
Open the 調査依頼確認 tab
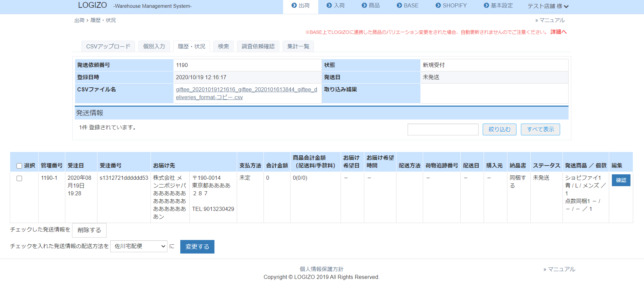(x=258, y=46)
